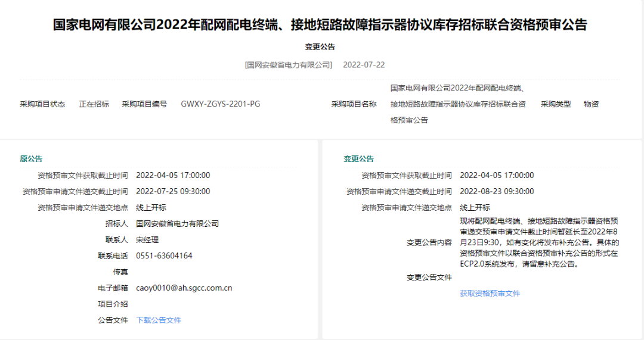Click the 采购项目名称 value text in header

(458, 104)
